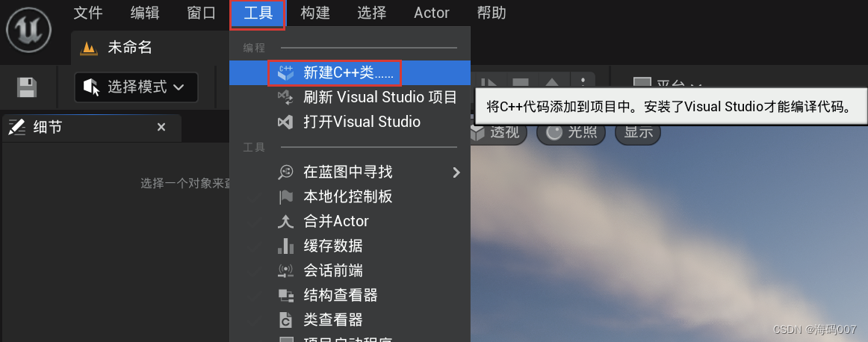The width and height of the screenshot is (868, 342).
Task: Close the 细节 panel tab
Action: pos(161,127)
